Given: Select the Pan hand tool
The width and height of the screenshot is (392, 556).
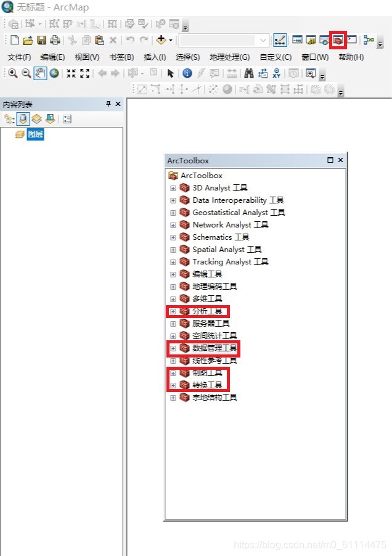Looking at the screenshot, I should pyautogui.click(x=40, y=73).
